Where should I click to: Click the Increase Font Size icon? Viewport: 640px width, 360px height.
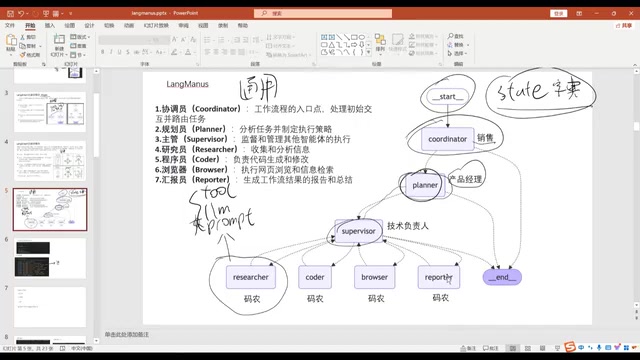[175, 40]
